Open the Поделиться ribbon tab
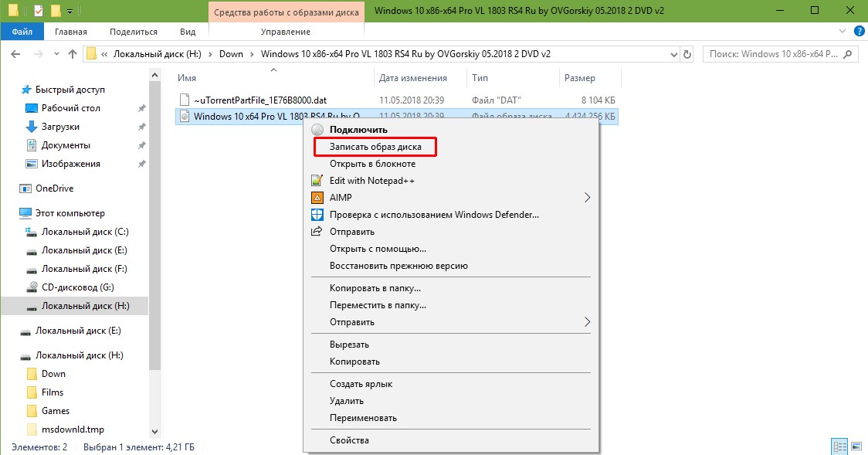This screenshot has width=868, height=455. point(134,32)
